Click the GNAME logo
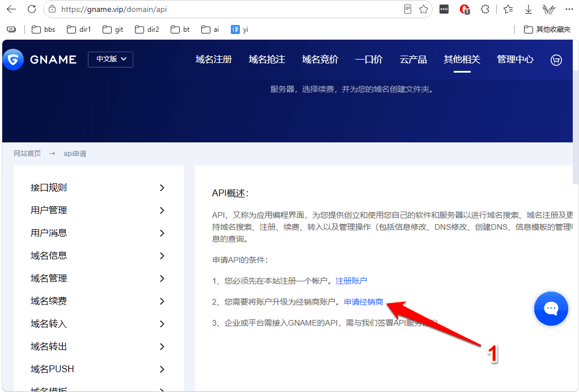 [x=40, y=59]
